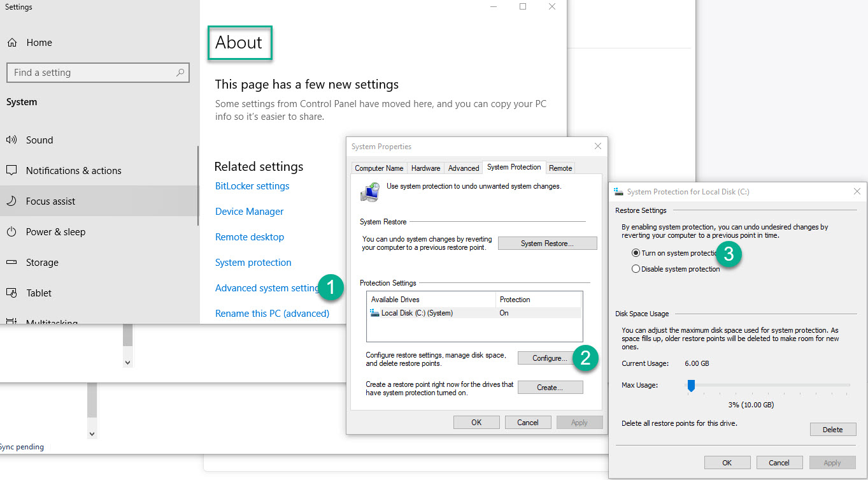The image size is (868, 480).
Task: Click the System Restore button
Action: tap(547, 243)
